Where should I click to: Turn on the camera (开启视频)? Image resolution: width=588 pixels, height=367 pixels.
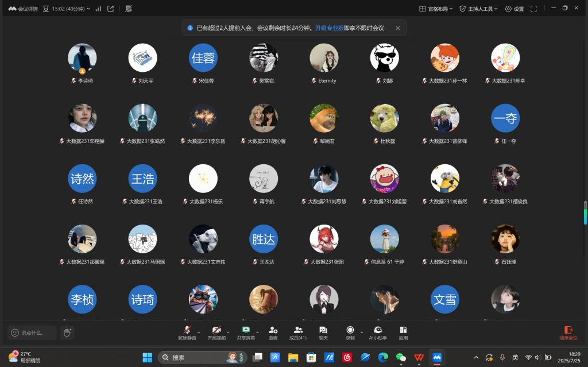click(216, 332)
